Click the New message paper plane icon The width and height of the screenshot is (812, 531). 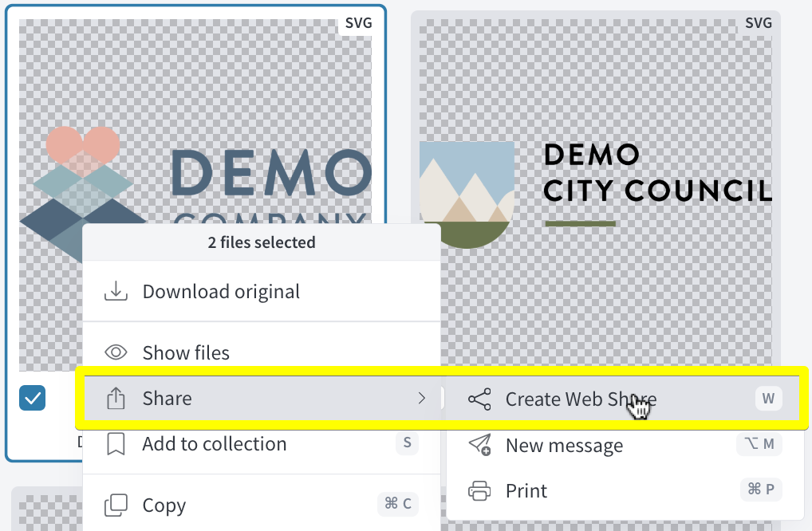point(479,445)
